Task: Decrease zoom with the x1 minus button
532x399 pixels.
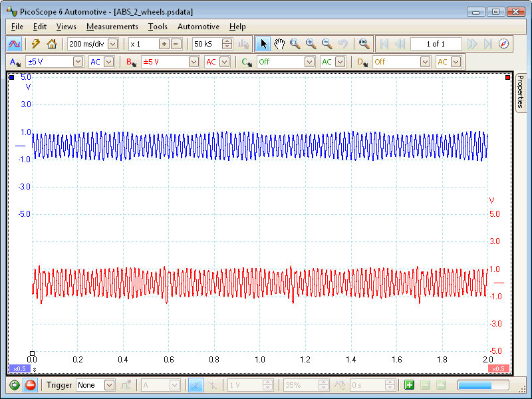Action: click(176, 44)
